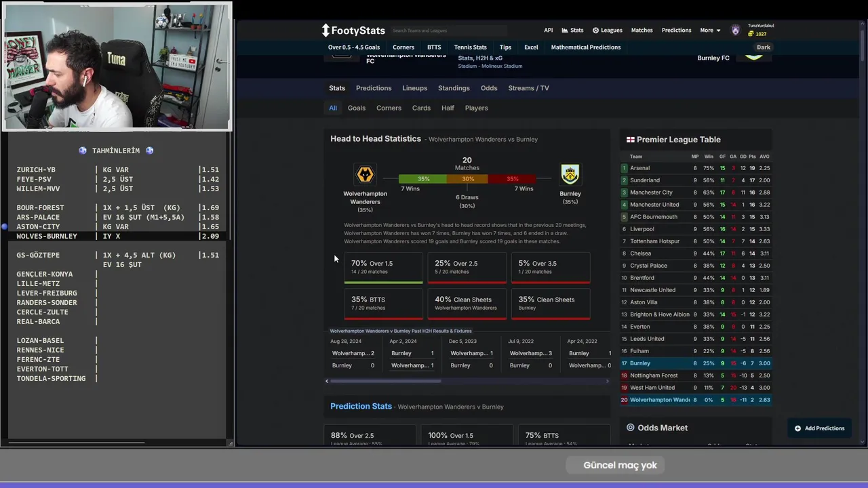Open Liverpool in the league table
This screenshot has width=868, height=488.
click(x=696, y=229)
